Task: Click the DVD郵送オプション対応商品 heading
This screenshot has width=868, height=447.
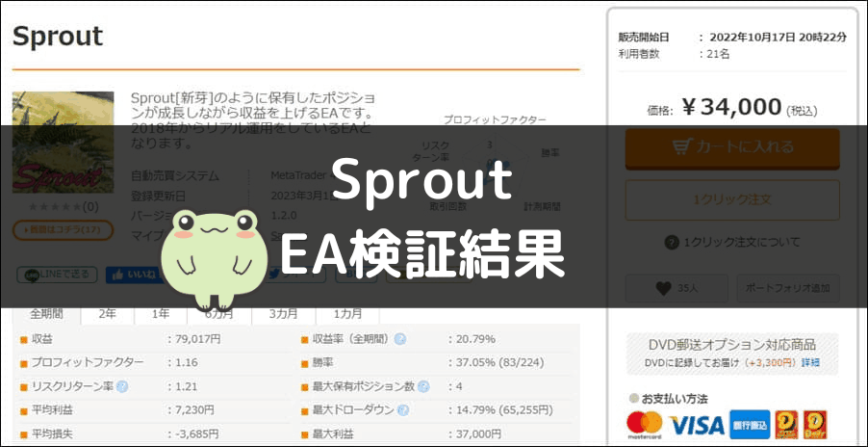Action: [731, 345]
